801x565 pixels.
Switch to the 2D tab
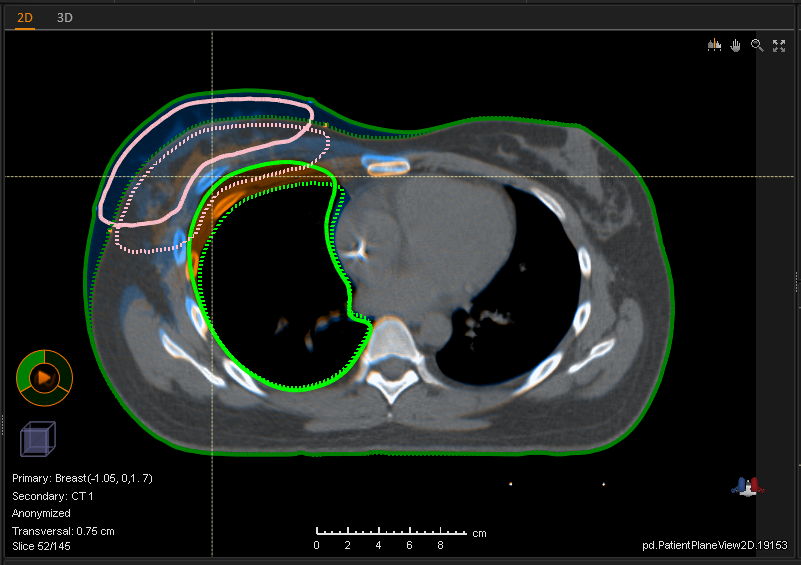point(24,17)
